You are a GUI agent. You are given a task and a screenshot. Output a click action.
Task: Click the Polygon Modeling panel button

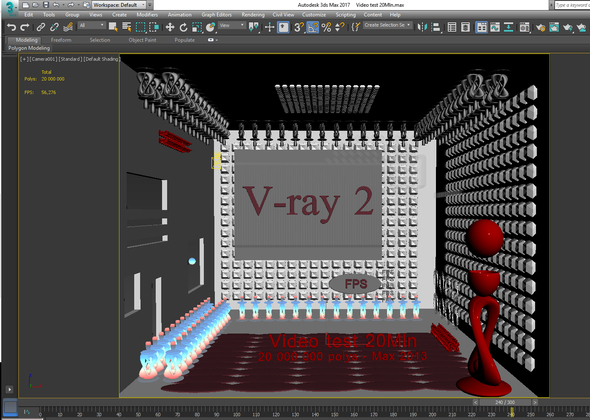tap(29, 48)
